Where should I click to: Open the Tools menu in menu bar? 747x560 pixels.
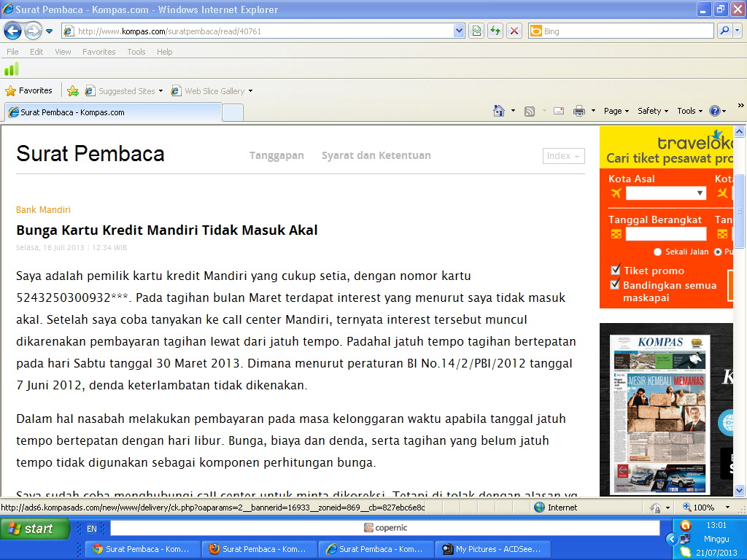(136, 52)
